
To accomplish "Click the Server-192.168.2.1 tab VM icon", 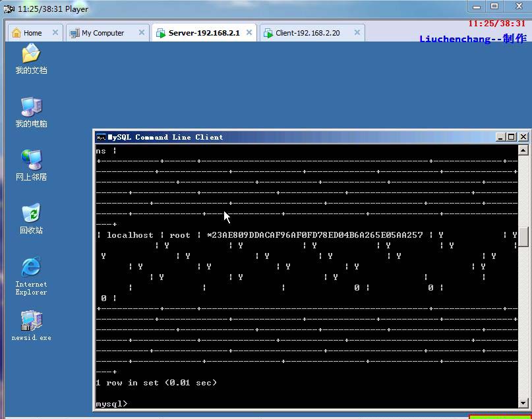I will point(160,33).
